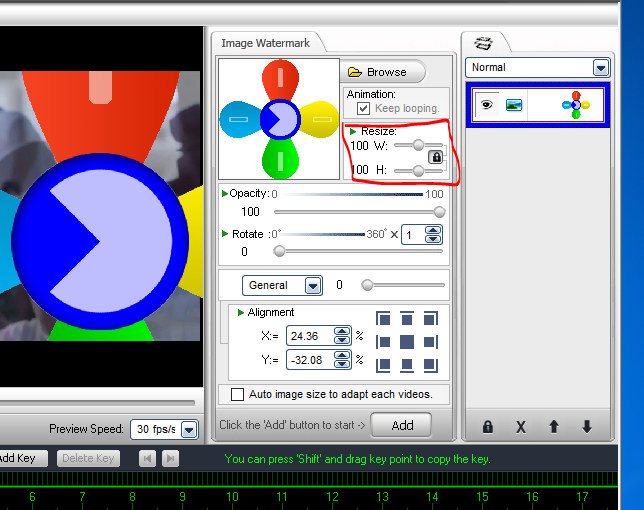Align watermark to middle-right
This screenshot has width=644, height=510.
[x=430, y=342]
